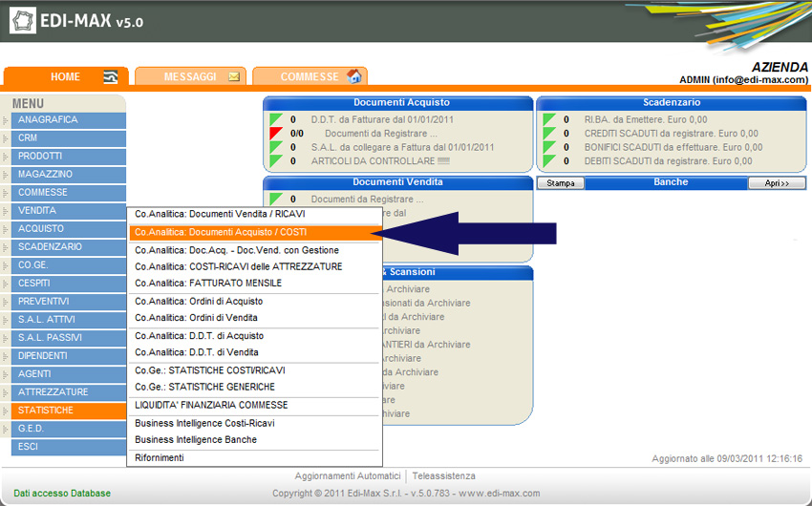Image resolution: width=812 pixels, height=506 pixels.
Task: Click red flag beside Documenti da Registrare
Action: (276, 134)
